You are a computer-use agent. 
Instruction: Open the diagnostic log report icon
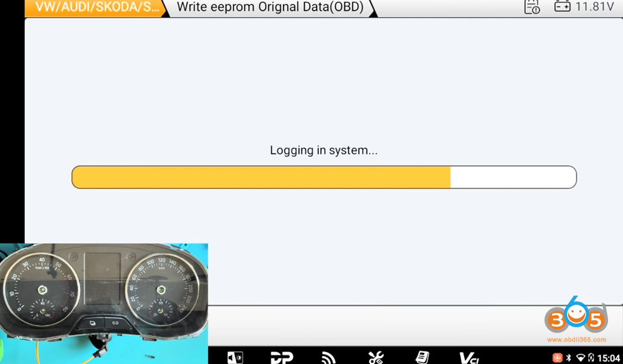tap(532, 7)
